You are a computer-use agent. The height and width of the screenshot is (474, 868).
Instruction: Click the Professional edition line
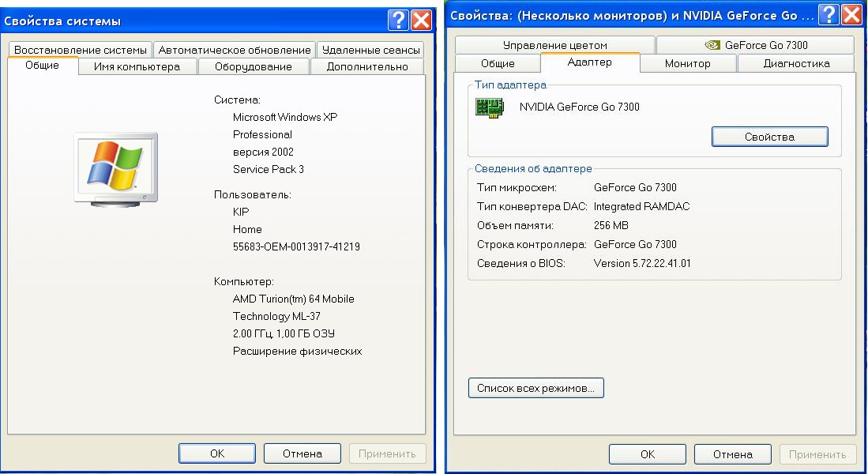pyautogui.click(x=262, y=134)
